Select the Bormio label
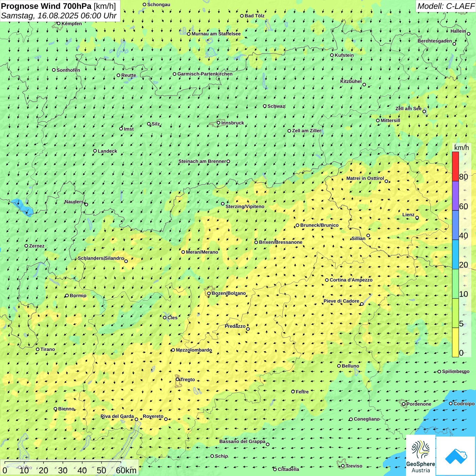The height and width of the screenshot is (476, 476). (78, 295)
